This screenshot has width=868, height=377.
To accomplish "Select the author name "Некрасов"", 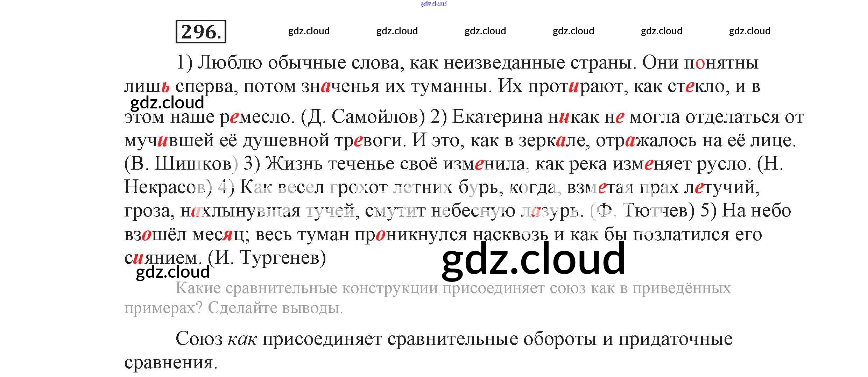I will click(x=168, y=187).
